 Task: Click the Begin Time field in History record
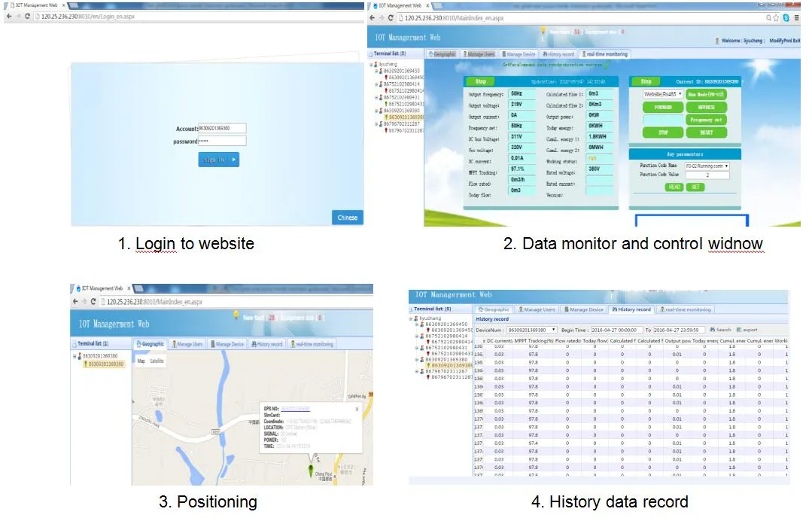pos(616,330)
